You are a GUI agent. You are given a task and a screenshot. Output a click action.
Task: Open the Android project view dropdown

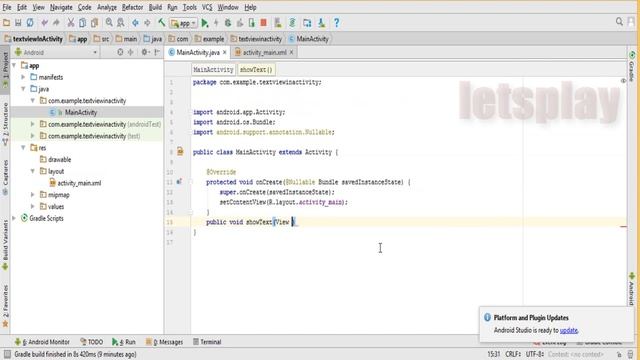coord(56,52)
